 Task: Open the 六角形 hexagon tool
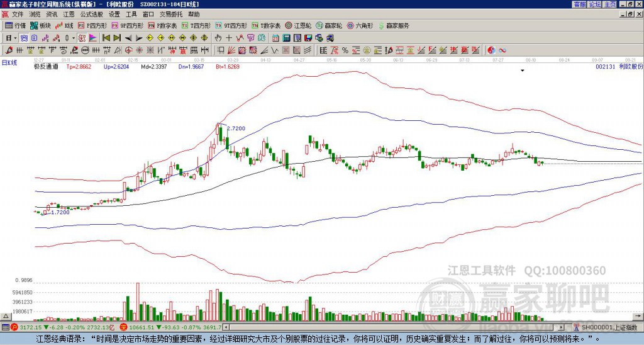pyautogui.click(x=360, y=25)
